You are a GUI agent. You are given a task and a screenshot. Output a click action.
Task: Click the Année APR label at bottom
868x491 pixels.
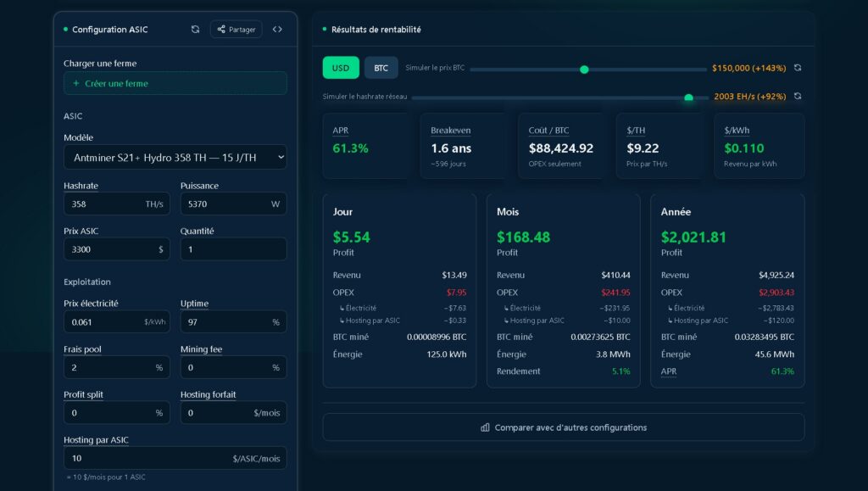669,371
